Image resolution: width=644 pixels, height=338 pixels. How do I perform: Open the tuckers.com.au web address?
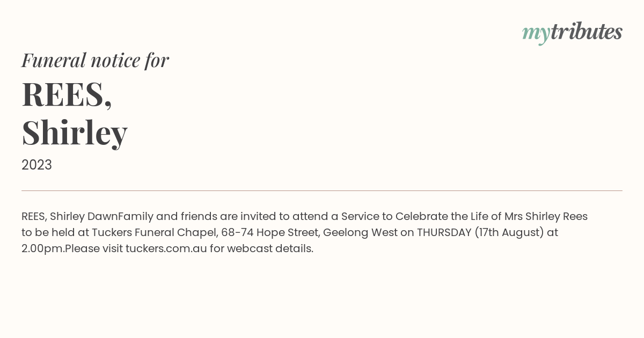pyautogui.click(x=166, y=249)
